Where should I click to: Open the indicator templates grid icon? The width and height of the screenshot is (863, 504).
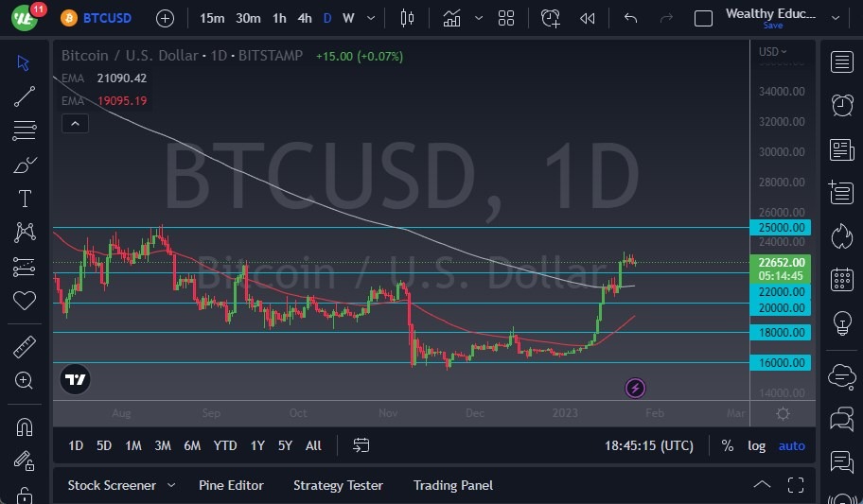tap(506, 18)
